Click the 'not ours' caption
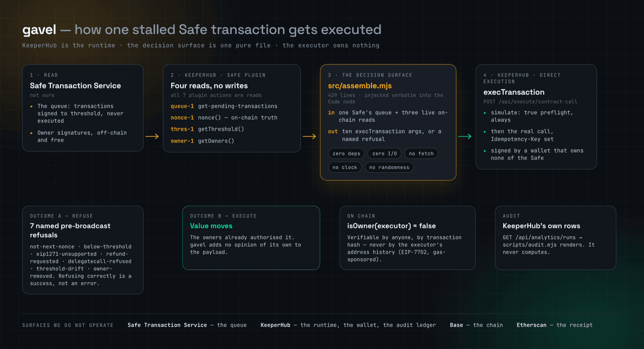Viewport: 644px width, 349px height. tap(42, 95)
